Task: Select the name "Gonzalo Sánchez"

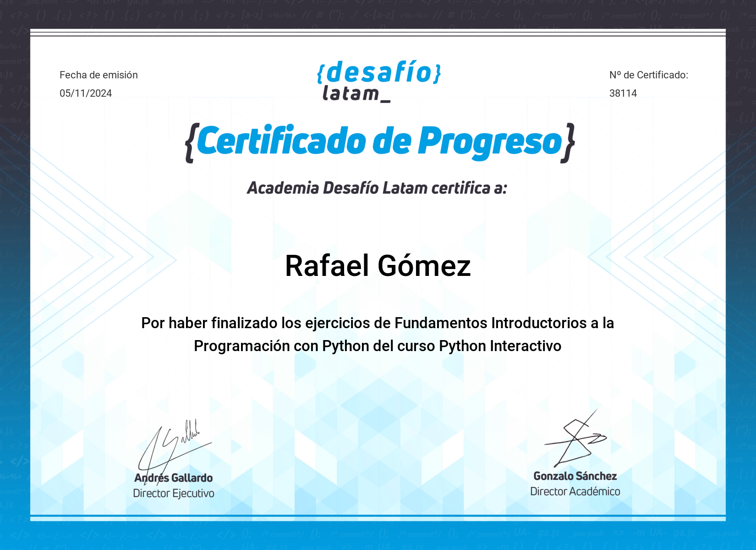Action: pos(575,476)
